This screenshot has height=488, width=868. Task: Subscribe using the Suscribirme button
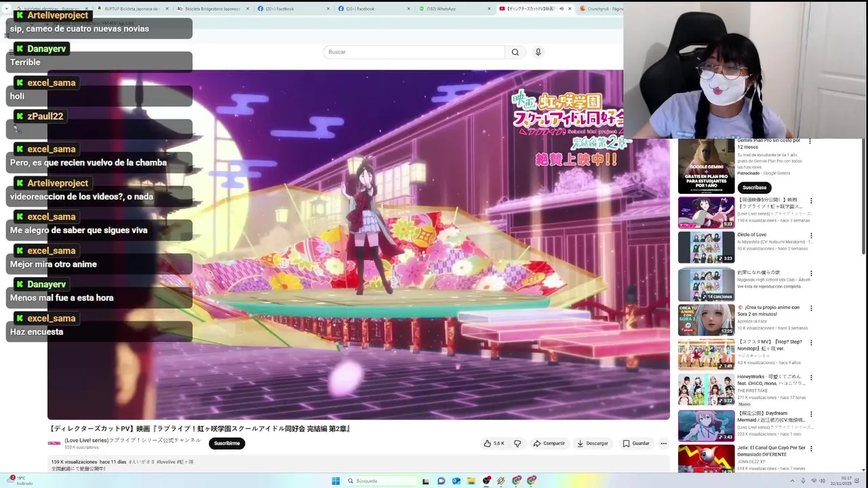coord(226,443)
